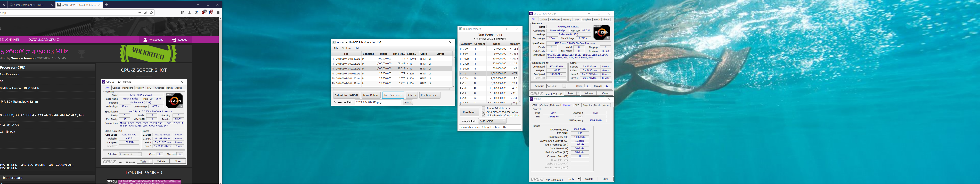The width and height of the screenshot is (980, 184).
Task: Open DOWNLOAD CPU-Z nav item
Action: click(x=44, y=40)
